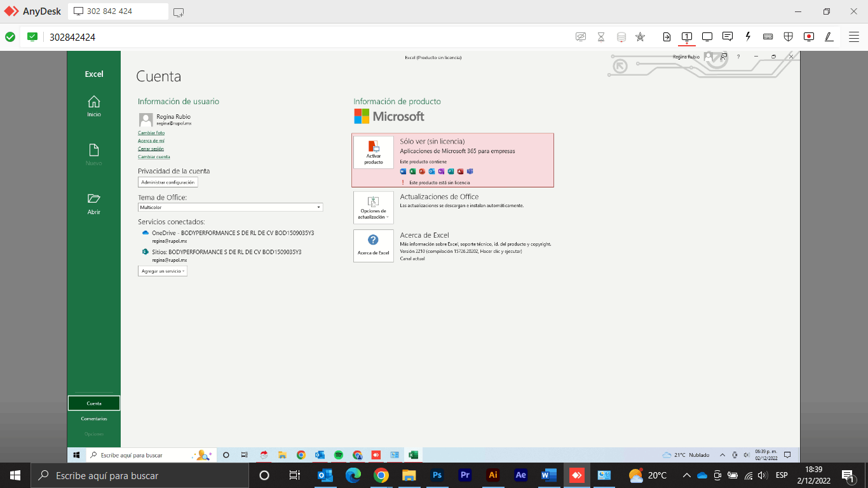Viewport: 868px width, 488px height.
Task: Open Inicio in Excel sidebar
Action: click(x=94, y=106)
